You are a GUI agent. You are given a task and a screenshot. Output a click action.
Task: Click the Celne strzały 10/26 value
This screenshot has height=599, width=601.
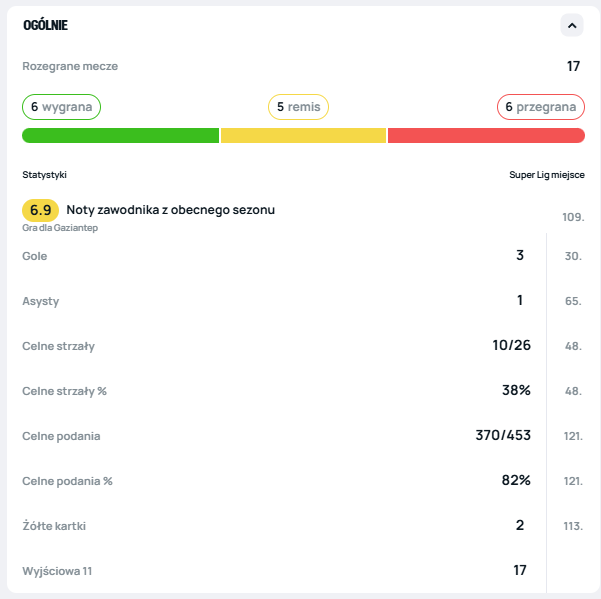tap(510, 346)
